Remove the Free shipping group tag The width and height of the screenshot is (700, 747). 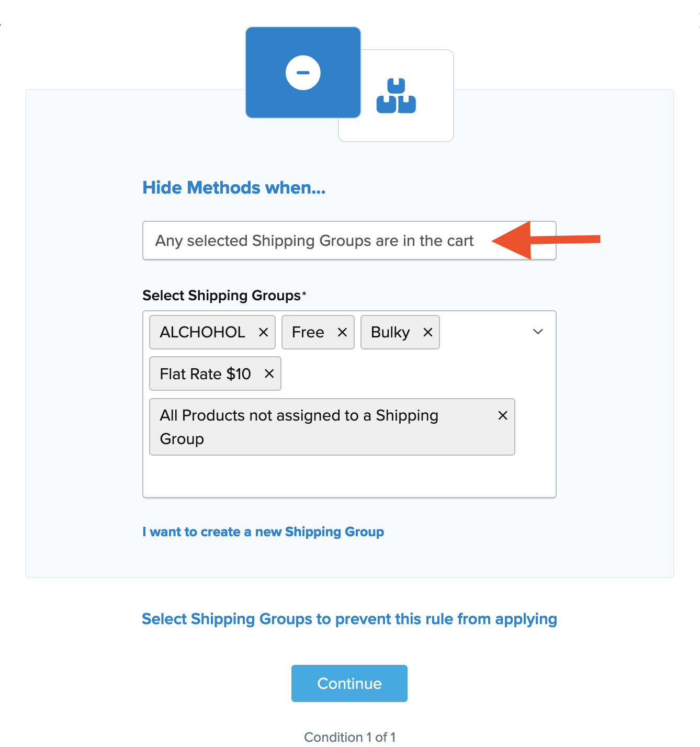(343, 332)
